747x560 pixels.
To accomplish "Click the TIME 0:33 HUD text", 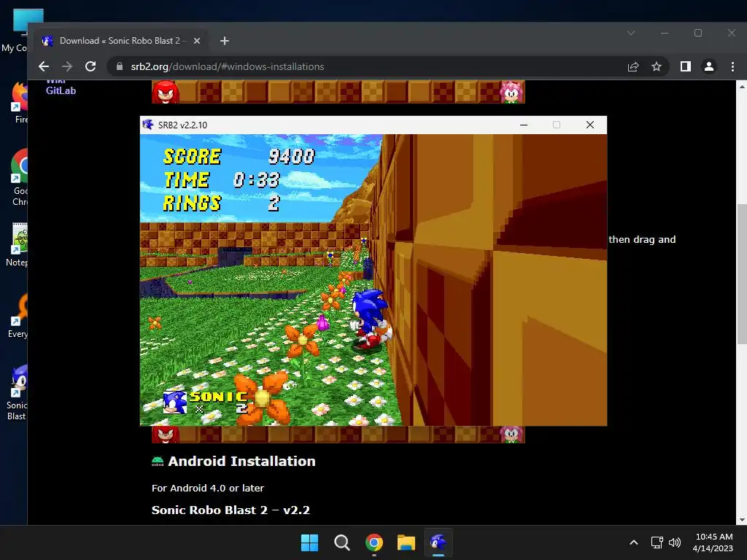I will (222, 180).
